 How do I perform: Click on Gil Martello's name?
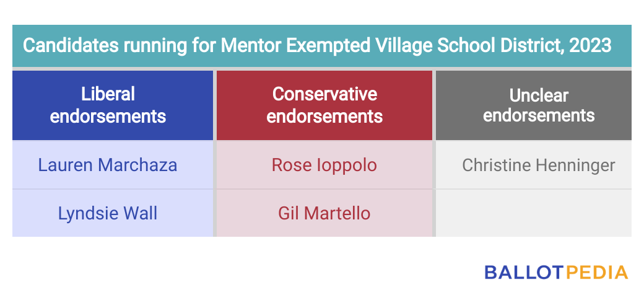[324, 213]
